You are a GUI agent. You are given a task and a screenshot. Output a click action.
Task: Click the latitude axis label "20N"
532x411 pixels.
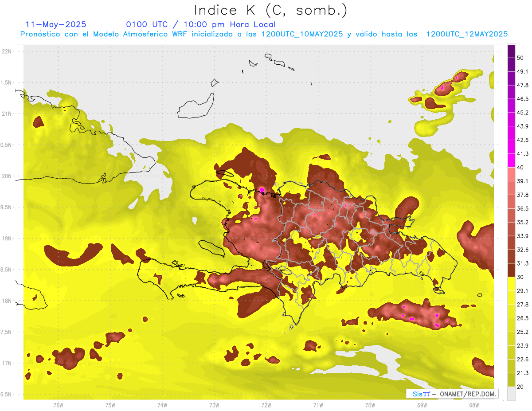coord(7,176)
